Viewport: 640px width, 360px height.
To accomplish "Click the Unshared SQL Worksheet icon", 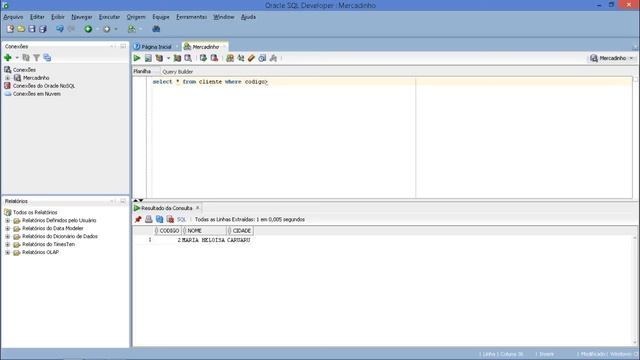I will point(230,58).
